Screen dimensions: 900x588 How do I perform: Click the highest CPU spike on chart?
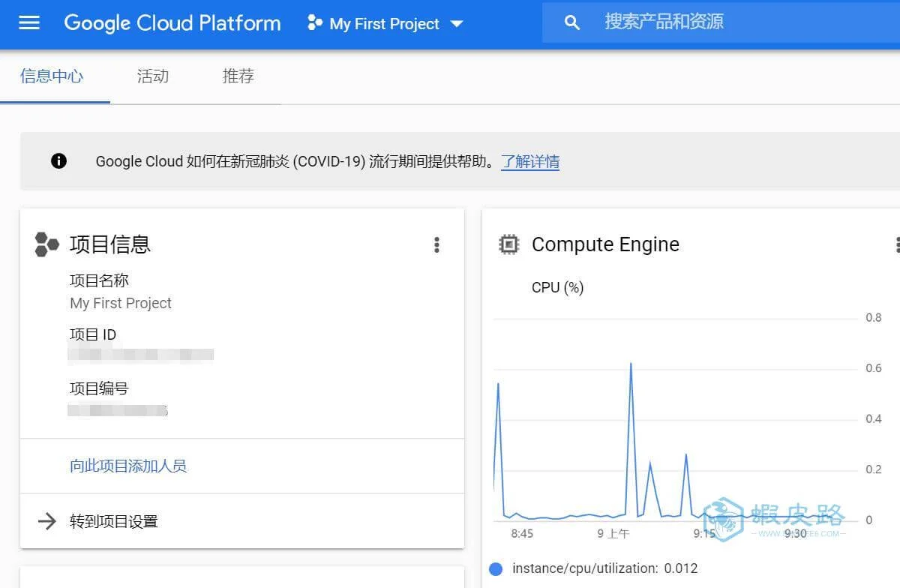pos(631,364)
